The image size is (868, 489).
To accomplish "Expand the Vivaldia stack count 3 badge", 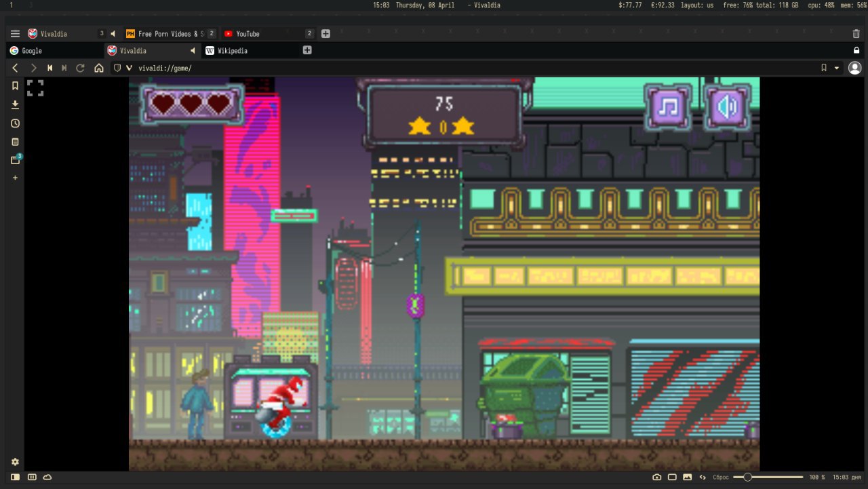I will [102, 33].
